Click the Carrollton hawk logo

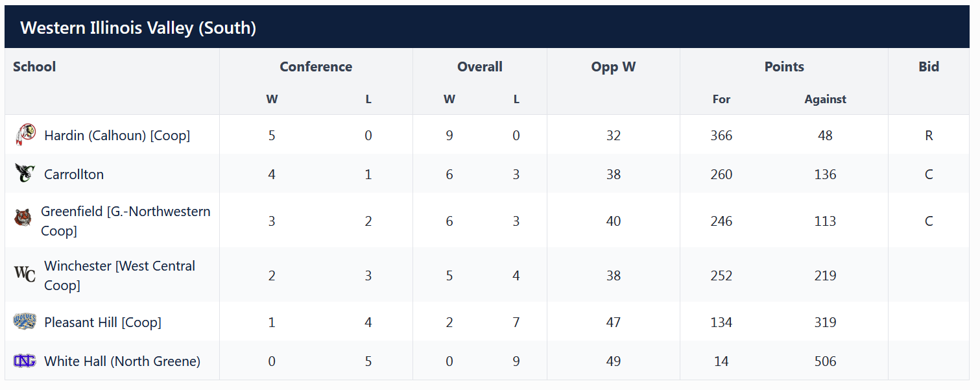(x=25, y=174)
